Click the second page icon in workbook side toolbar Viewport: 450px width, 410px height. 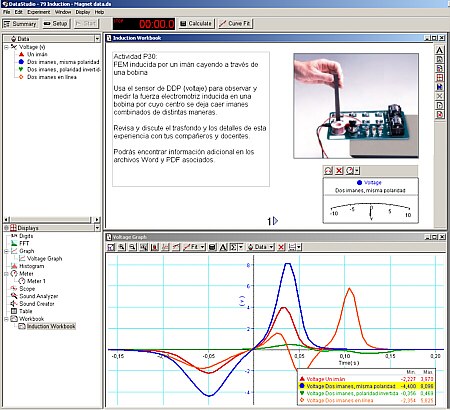[440, 60]
